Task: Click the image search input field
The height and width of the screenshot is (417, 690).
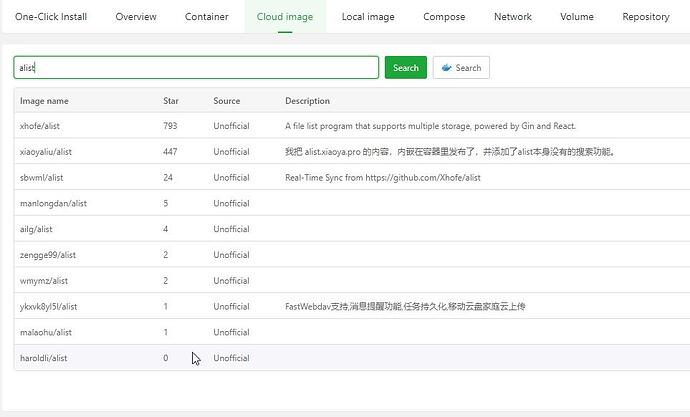Action: pos(196,67)
